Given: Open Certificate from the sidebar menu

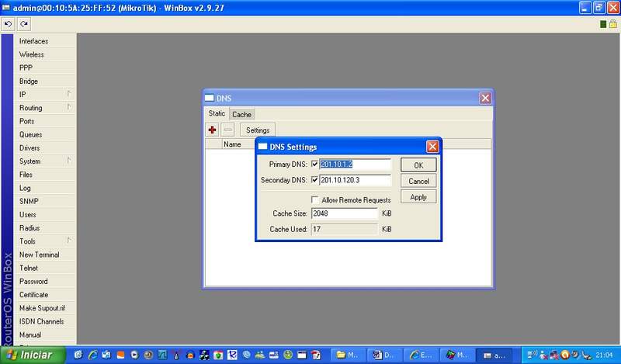Looking at the screenshot, I should pos(44,295).
